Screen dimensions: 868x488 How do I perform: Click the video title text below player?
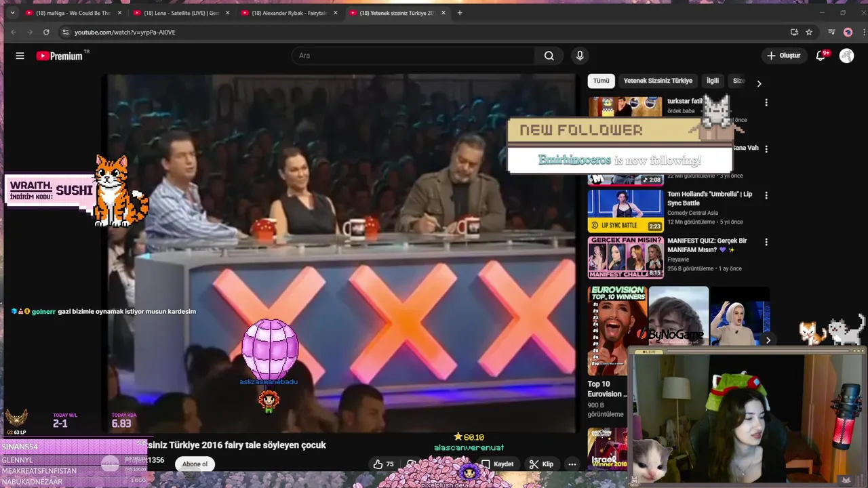tap(237, 445)
